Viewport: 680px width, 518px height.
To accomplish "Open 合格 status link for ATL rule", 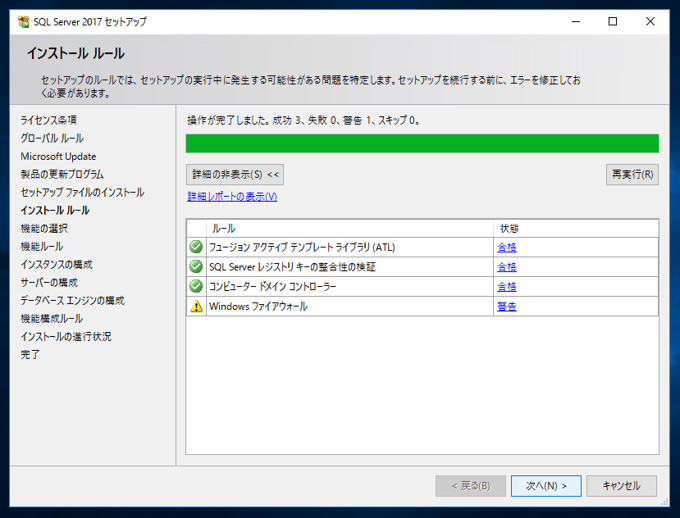I will [507, 247].
